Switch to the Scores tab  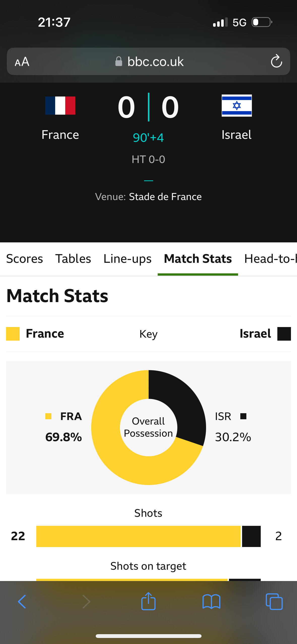tap(24, 259)
